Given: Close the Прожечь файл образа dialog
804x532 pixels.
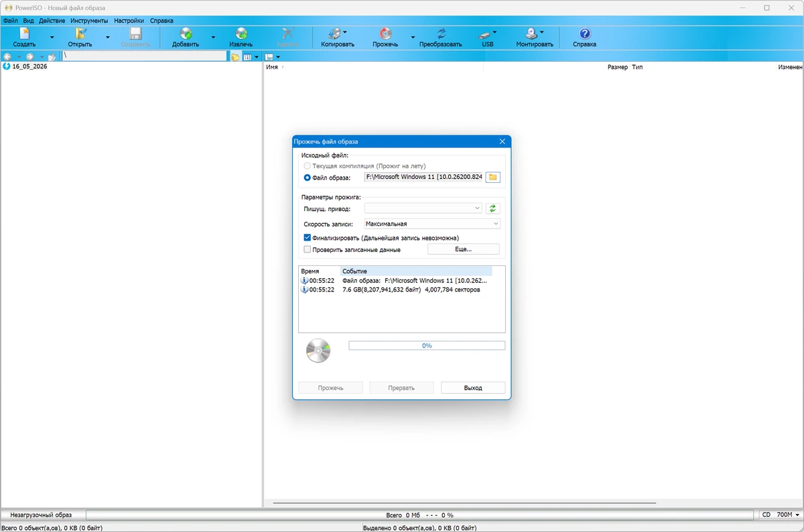Looking at the screenshot, I should click(503, 141).
